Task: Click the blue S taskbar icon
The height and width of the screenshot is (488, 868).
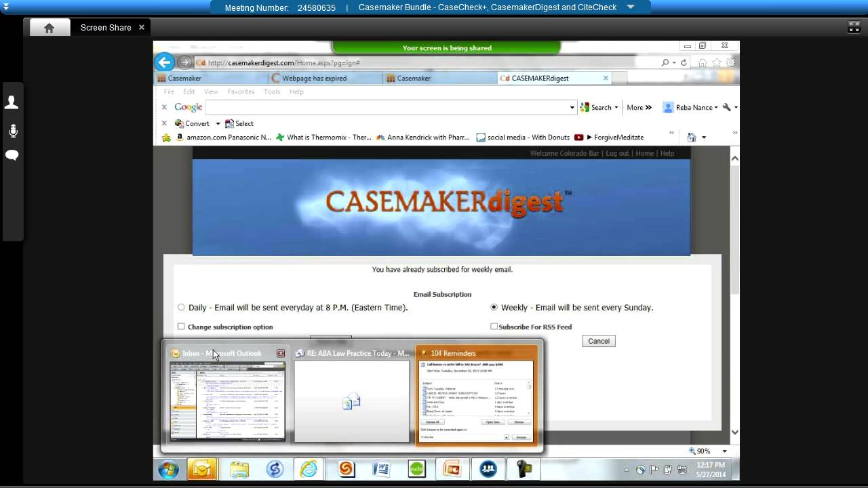Action: point(275,469)
